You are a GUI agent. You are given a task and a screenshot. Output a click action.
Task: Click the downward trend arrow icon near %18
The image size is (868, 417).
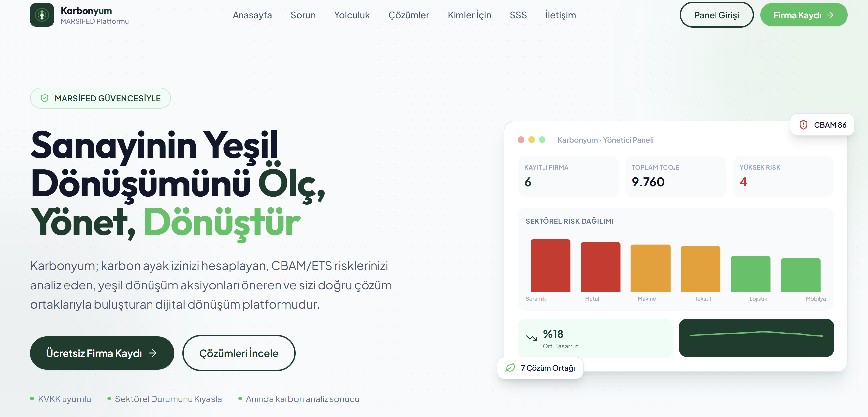(x=531, y=338)
